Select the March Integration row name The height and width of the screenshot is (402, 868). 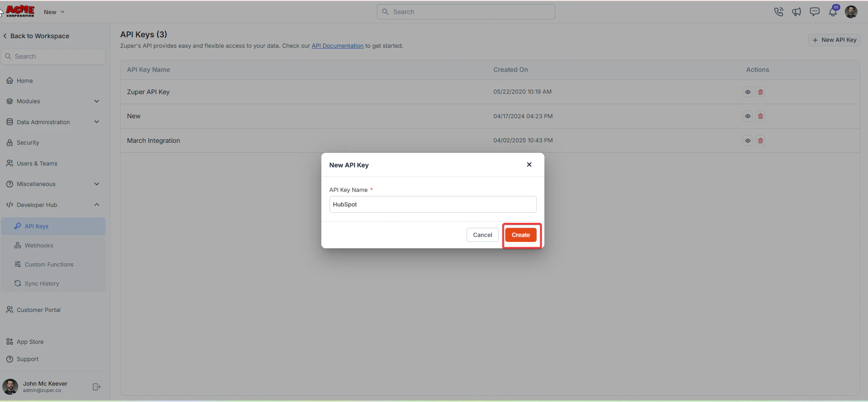[x=153, y=141]
